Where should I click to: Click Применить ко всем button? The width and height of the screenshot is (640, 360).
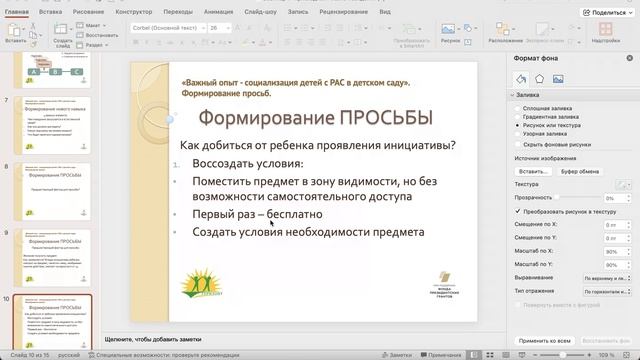(544, 340)
